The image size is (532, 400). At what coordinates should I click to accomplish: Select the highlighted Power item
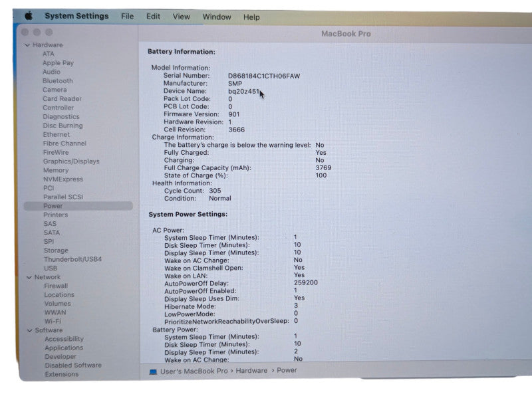[x=78, y=206]
